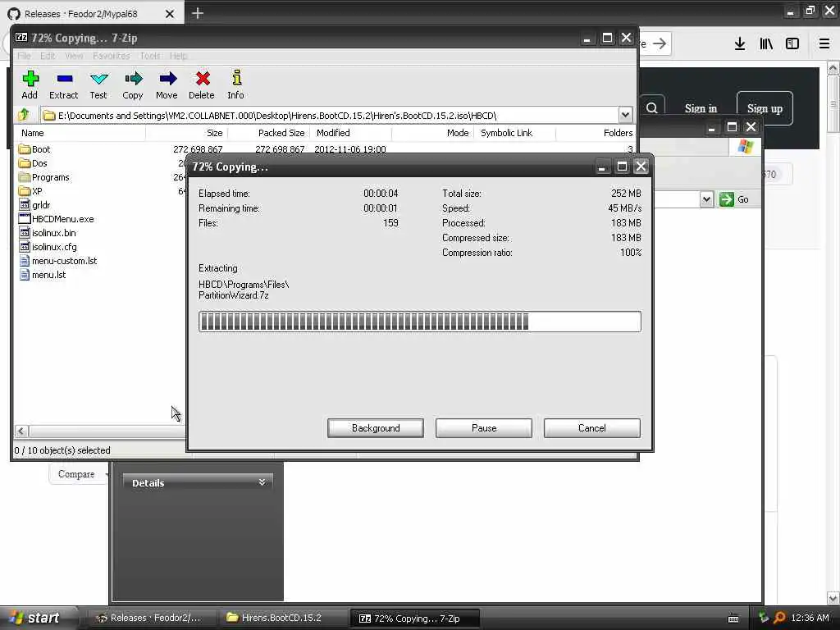Open browser library icon
The height and width of the screenshot is (630, 840).
[x=766, y=44]
